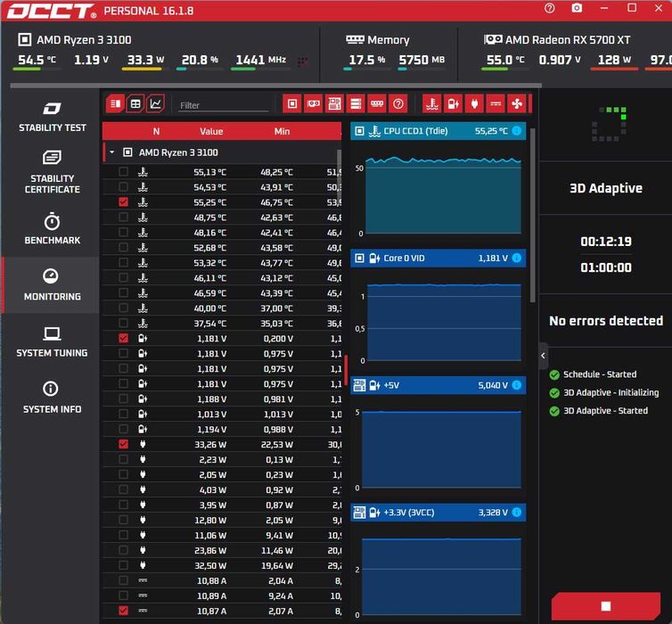Image resolution: width=672 pixels, height=624 pixels.
Task: Open the System Info section
Action: pos(52,398)
